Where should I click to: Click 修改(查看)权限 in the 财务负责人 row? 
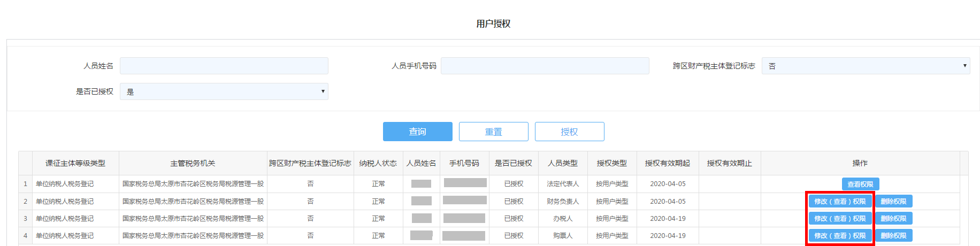pos(840,202)
